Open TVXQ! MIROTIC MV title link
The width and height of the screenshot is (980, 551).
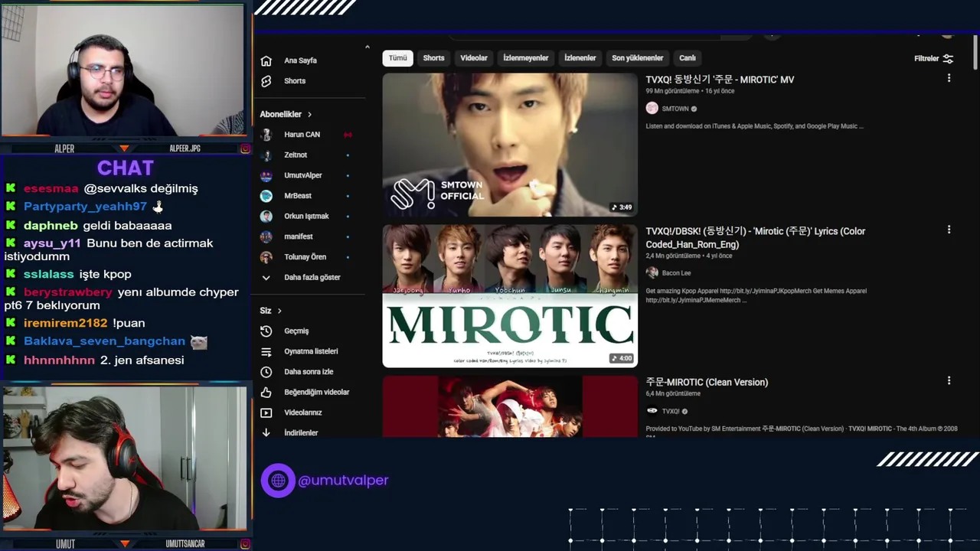pyautogui.click(x=720, y=80)
